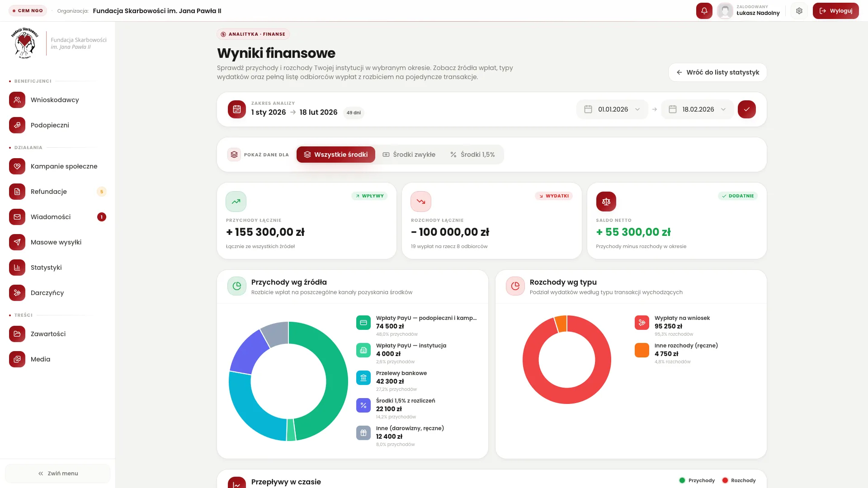The height and width of the screenshot is (488, 868).
Task: Click the Zakres analizy calendar icon
Action: click(x=237, y=109)
